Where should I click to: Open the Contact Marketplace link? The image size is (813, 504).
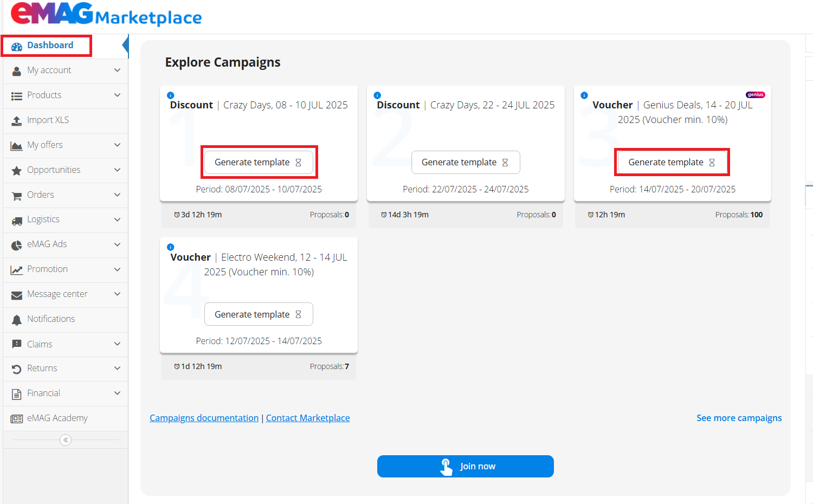(x=308, y=418)
